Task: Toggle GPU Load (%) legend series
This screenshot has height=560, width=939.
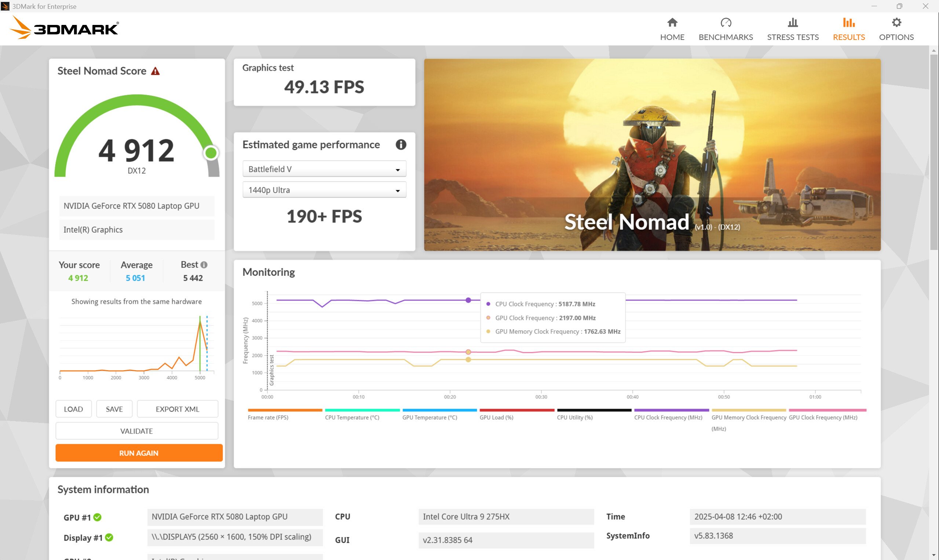Action: [x=496, y=417]
